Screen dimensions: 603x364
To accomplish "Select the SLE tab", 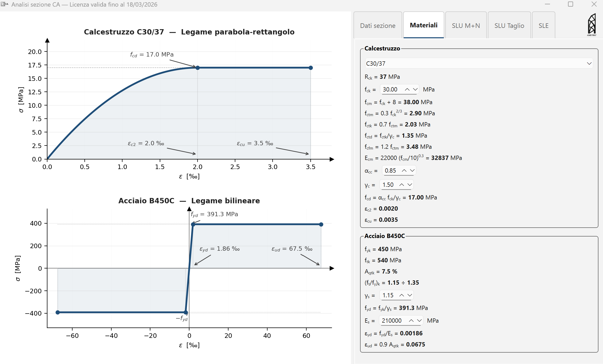I will click(x=543, y=26).
